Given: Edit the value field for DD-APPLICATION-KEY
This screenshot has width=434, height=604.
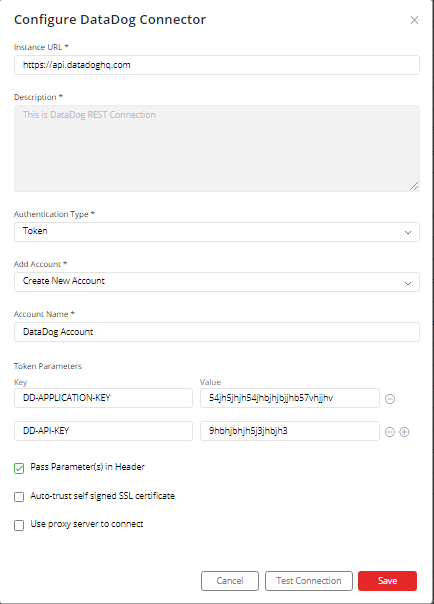Looking at the screenshot, I should pyautogui.click(x=290, y=398).
